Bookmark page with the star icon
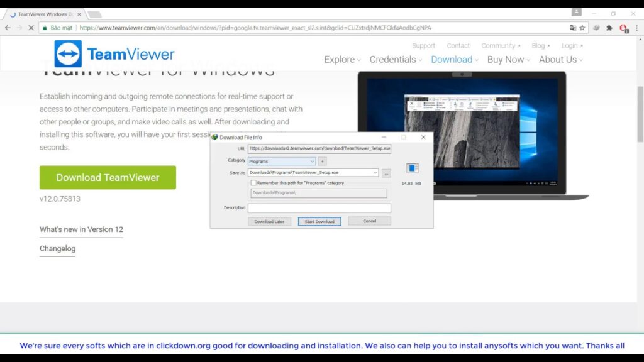This screenshot has height=362, width=644. point(582,28)
